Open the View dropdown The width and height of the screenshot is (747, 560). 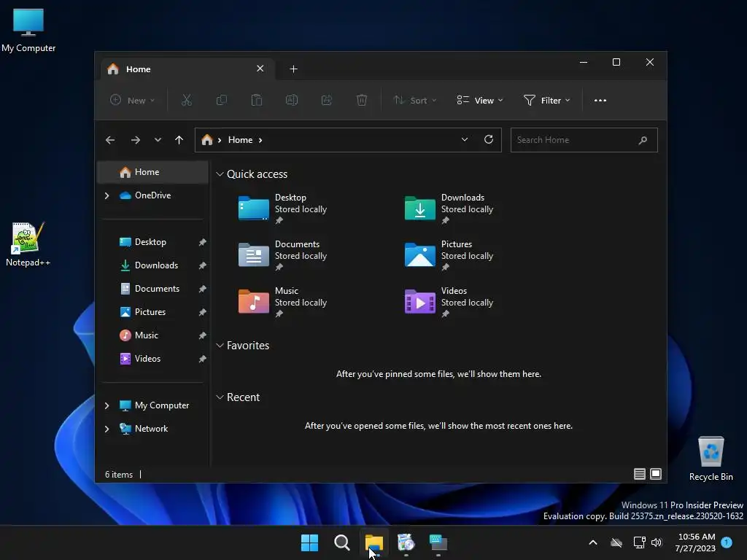click(x=480, y=100)
